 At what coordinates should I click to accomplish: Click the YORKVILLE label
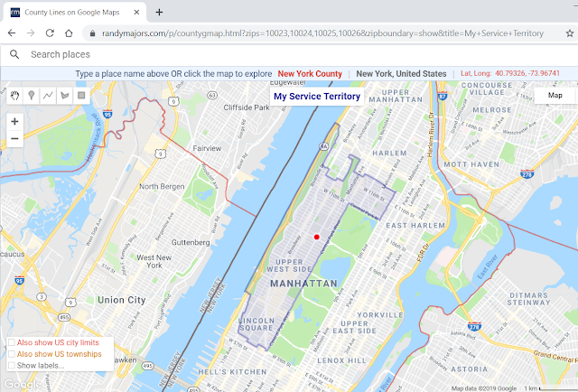click(380, 315)
